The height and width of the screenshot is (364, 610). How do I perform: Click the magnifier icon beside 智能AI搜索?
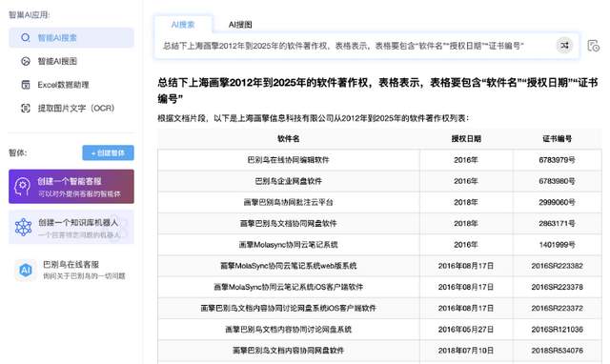26,38
